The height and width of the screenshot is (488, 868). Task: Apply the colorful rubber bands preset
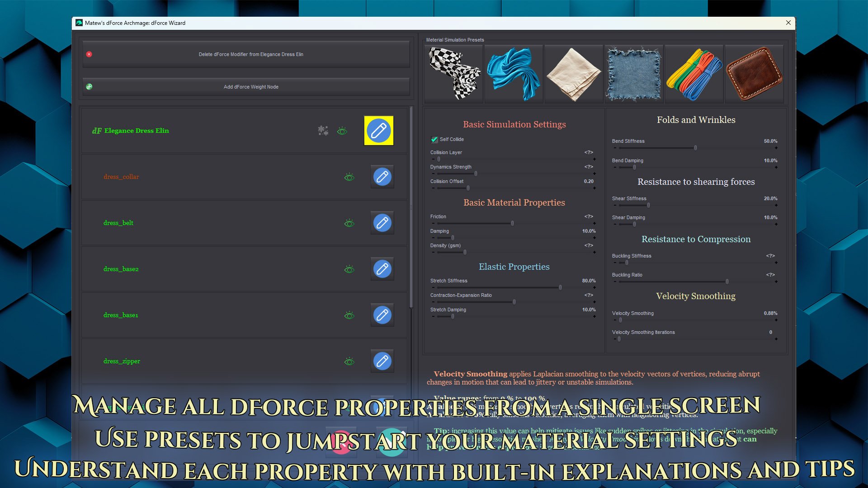694,74
